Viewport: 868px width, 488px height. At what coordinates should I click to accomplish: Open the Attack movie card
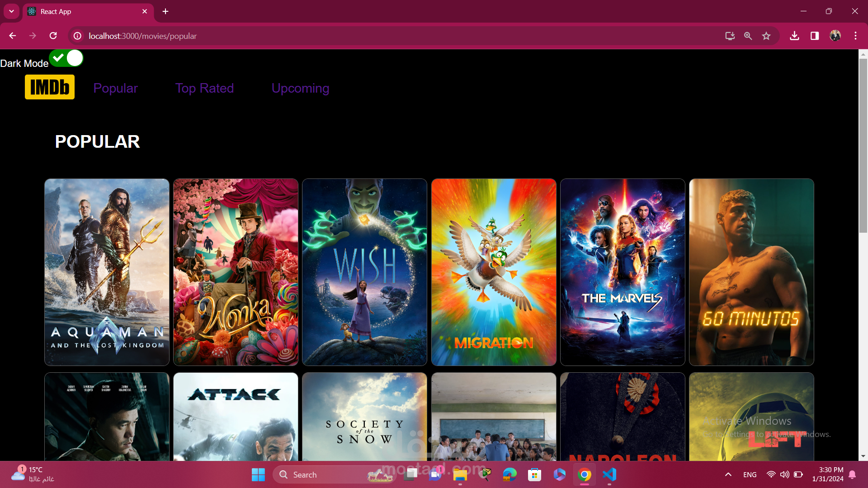(x=236, y=417)
